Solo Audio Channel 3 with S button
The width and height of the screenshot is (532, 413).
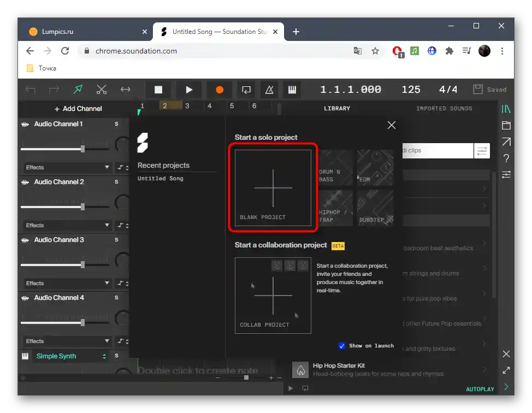(x=116, y=240)
